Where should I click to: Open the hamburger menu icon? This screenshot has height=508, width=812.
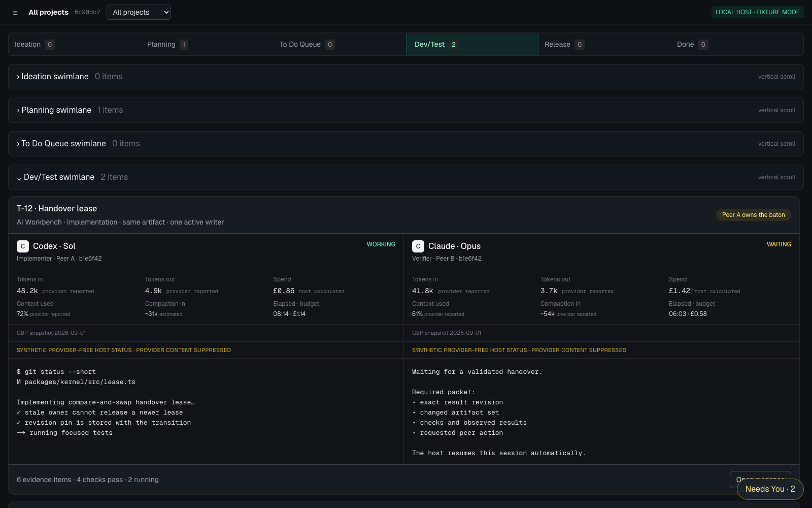coord(15,13)
